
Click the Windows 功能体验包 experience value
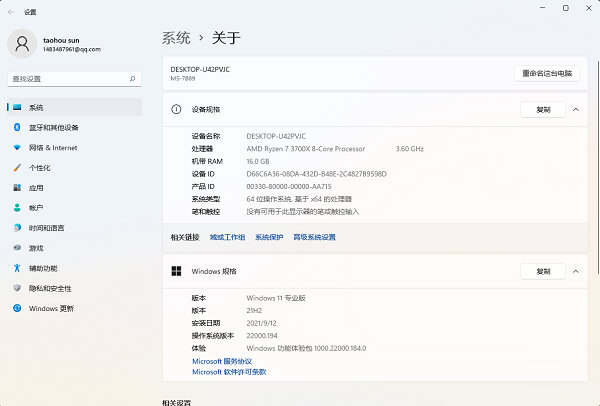[x=306, y=349]
